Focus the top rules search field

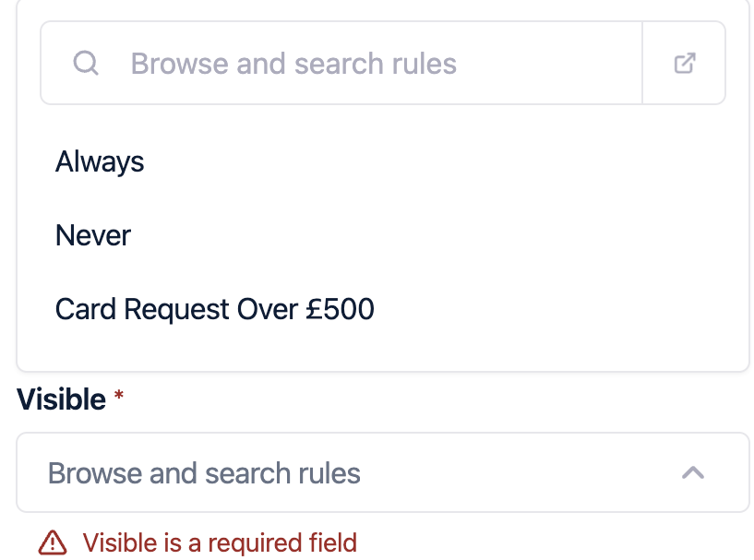point(369,64)
